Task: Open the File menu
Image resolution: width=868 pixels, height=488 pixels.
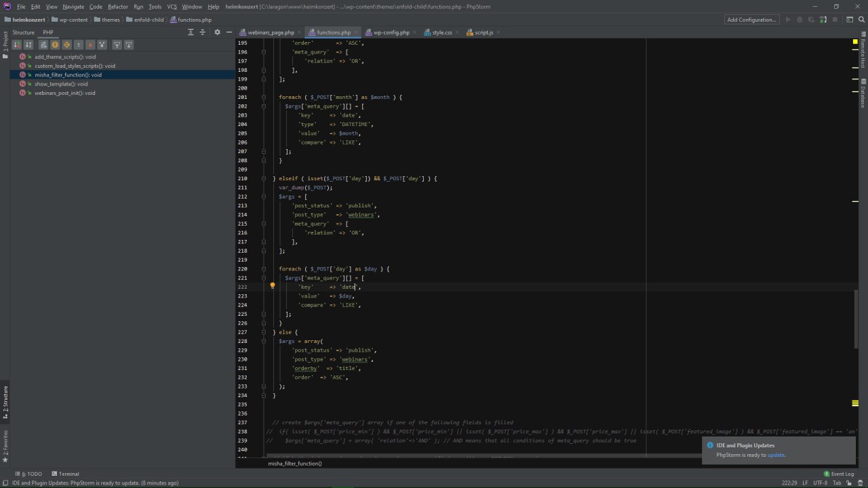Action: [x=21, y=7]
